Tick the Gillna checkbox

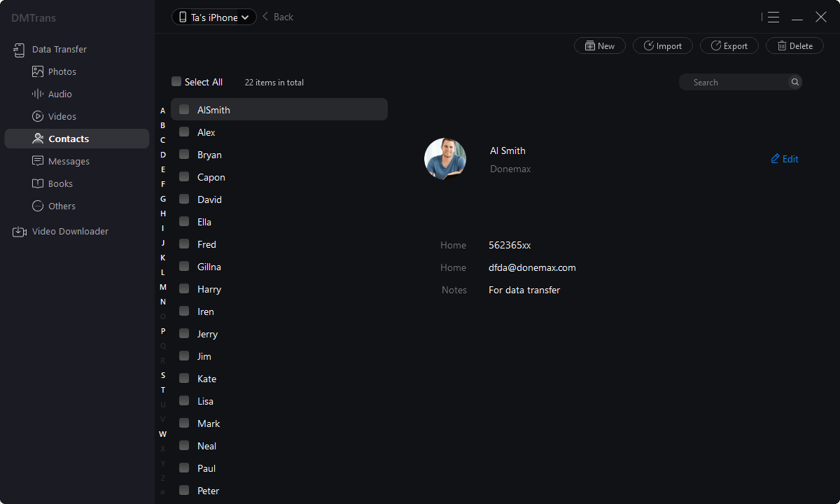point(184,266)
